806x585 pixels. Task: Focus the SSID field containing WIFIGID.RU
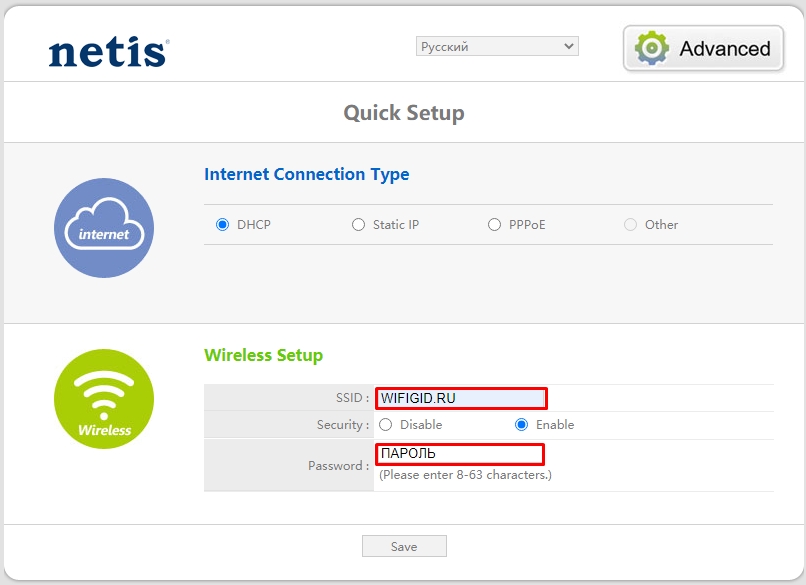(x=461, y=399)
